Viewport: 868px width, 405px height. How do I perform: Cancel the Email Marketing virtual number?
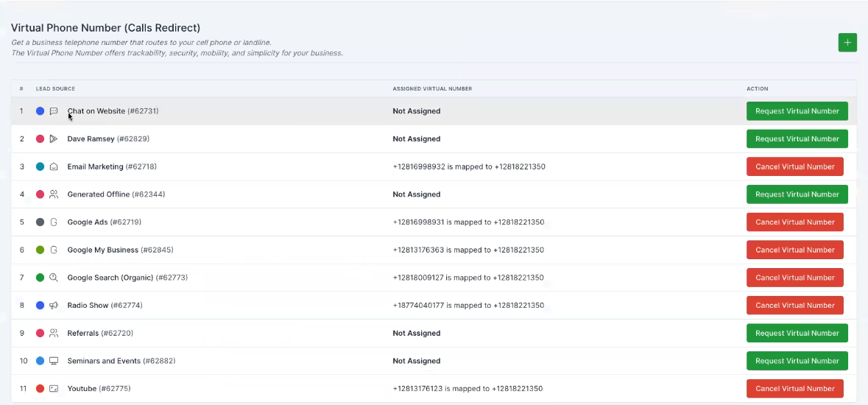pyautogui.click(x=794, y=167)
